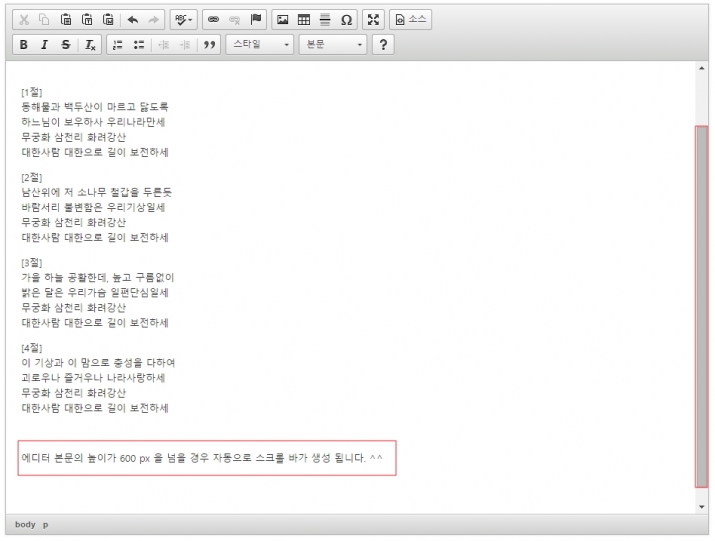
Task: Select the body element in path bar
Action: pos(25,524)
